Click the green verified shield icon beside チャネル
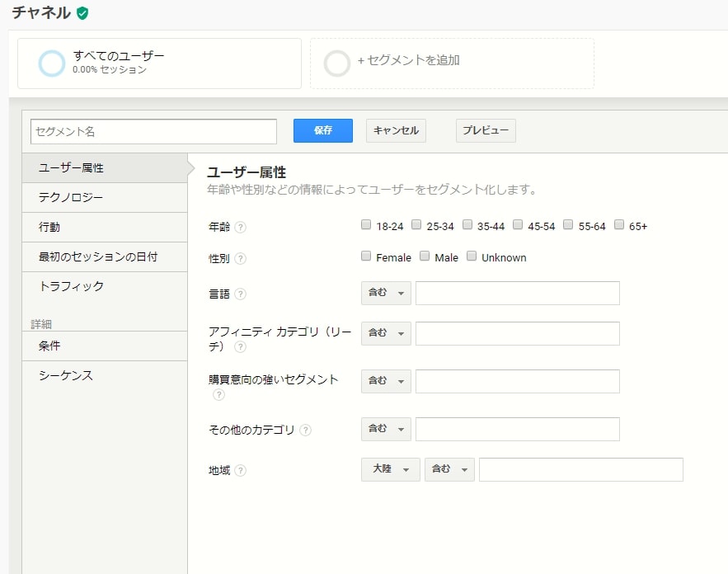The height and width of the screenshot is (574, 728). click(x=82, y=13)
